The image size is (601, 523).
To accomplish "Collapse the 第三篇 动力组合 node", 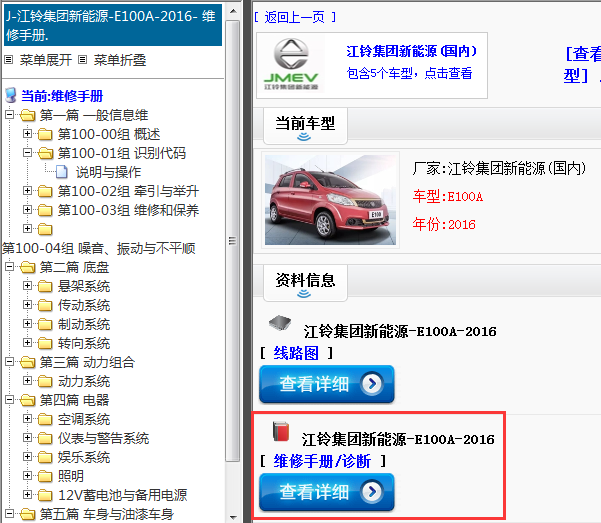I will 10,362.
